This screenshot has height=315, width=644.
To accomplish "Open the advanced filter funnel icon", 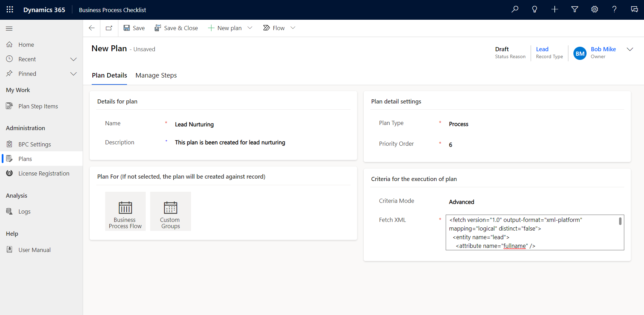I will [574, 9].
